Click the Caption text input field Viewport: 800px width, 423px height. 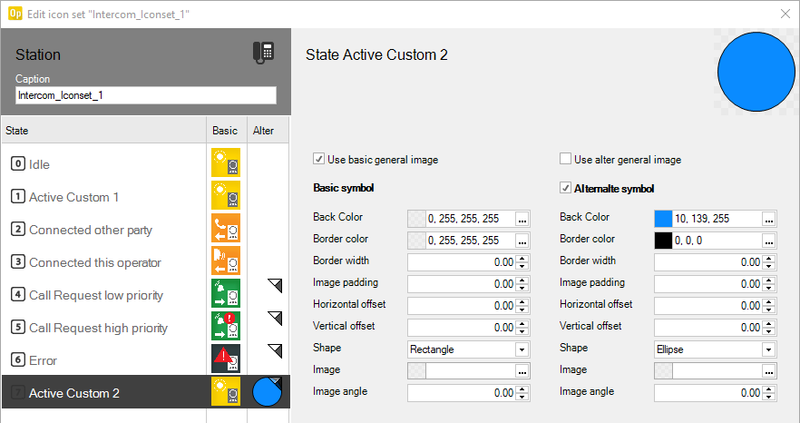[146, 96]
